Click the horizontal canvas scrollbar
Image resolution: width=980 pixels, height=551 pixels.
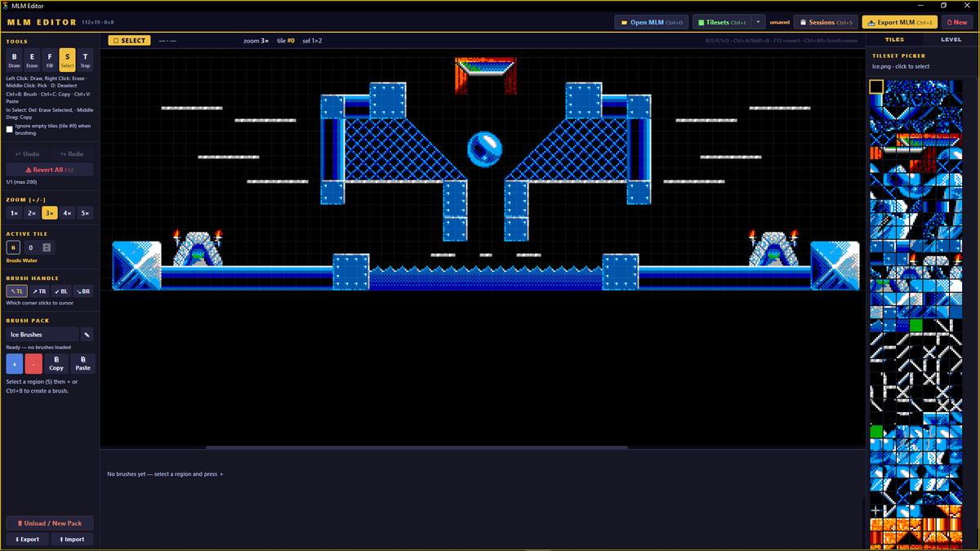(x=416, y=447)
